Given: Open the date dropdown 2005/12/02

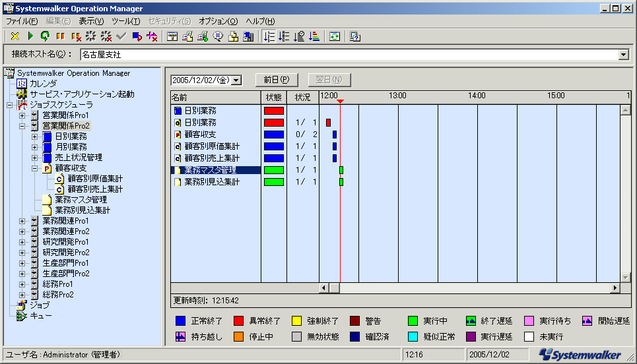Looking at the screenshot, I should [236, 80].
